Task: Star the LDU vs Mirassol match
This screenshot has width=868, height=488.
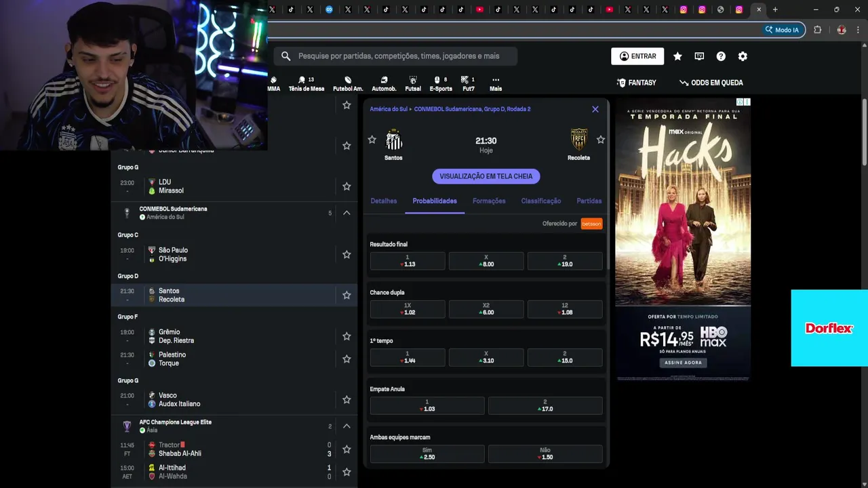Action: (x=347, y=186)
